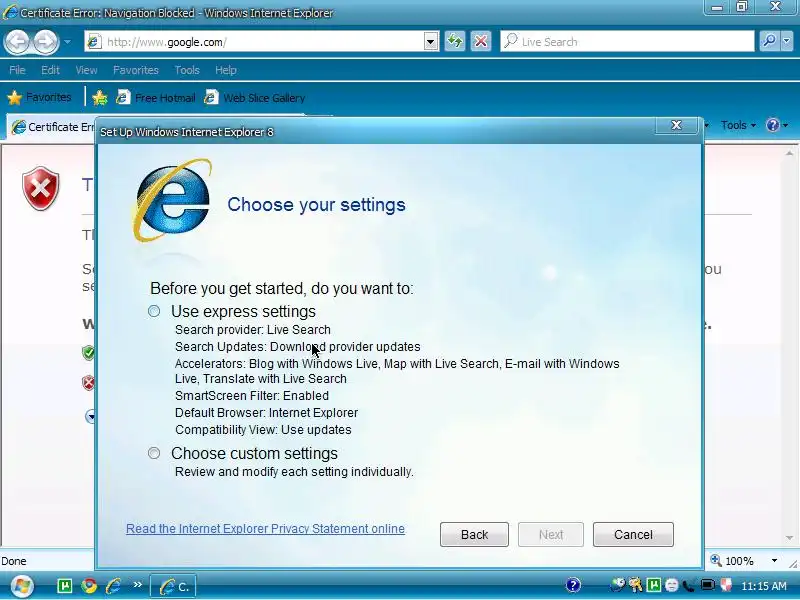The height and width of the screenshot is (600, 800).
Task: Click the blue help icon in taskbar
Action: 573,585
